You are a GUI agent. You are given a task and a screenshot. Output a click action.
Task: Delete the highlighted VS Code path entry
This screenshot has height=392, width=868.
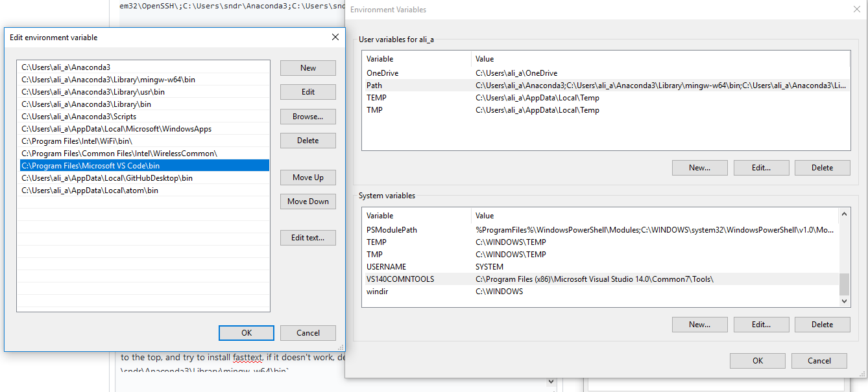coord(307,140)
